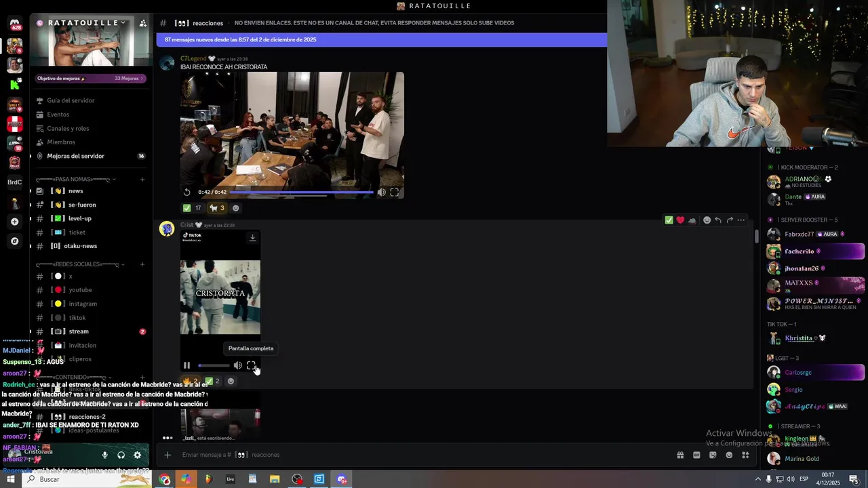Open Mejoras del servidor
Screen dimensions: 868x488
[x=91, y=156]
